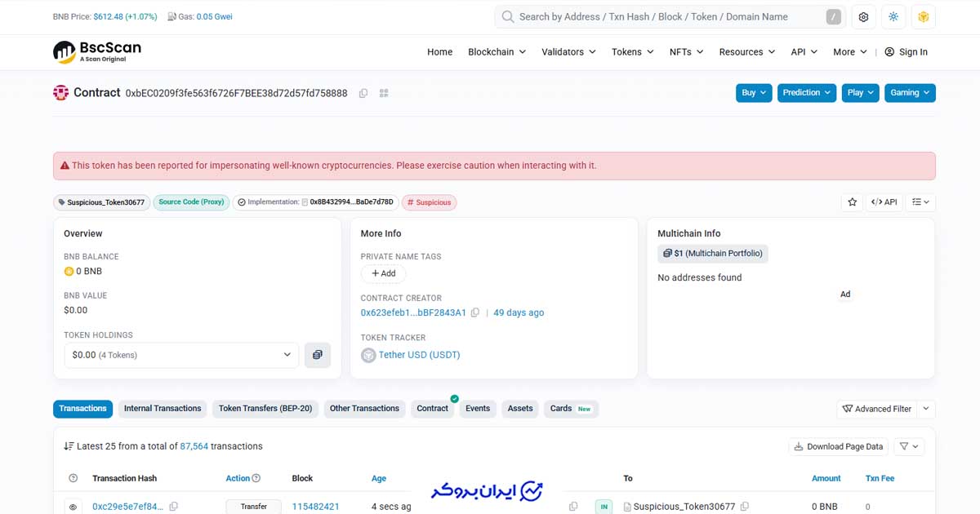Viewport: 980px width, 514px height.
Task: Open the Prediction dropdown button
Action: point(807,93)
